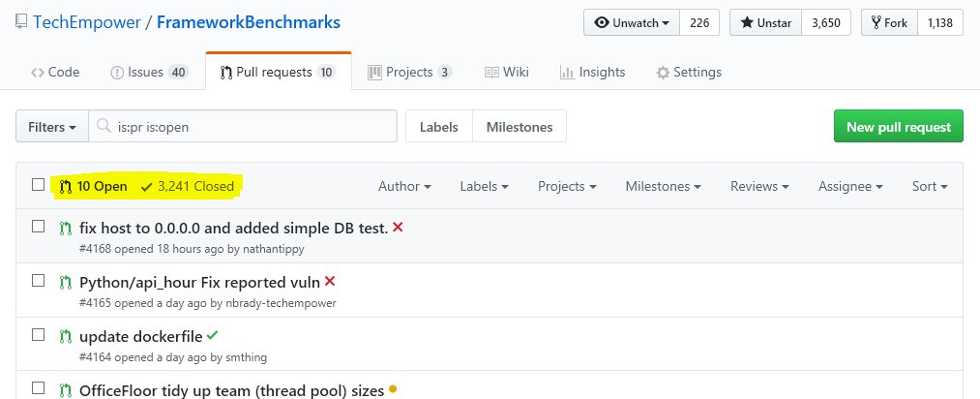
Task: Click the Unstar button
Action: (765, 22)
